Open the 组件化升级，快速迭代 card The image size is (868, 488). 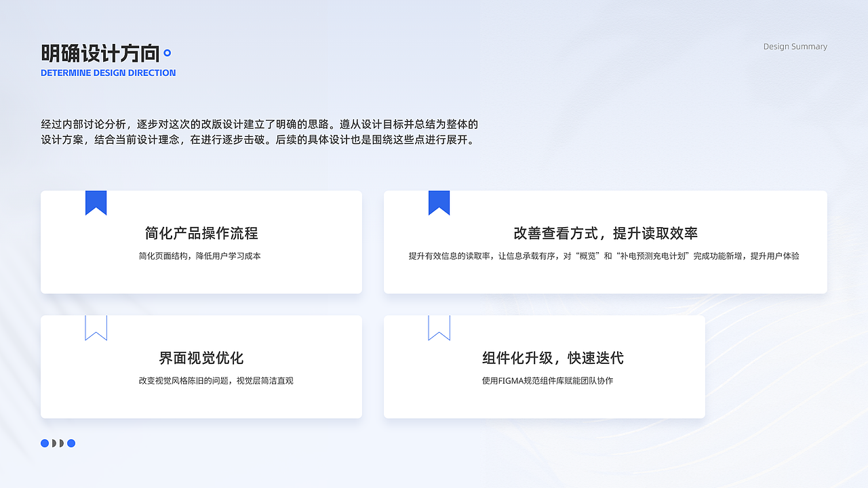point(544,367)
